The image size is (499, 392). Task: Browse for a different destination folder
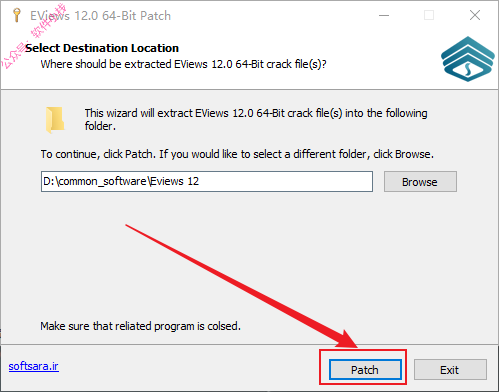coord(420,182)
